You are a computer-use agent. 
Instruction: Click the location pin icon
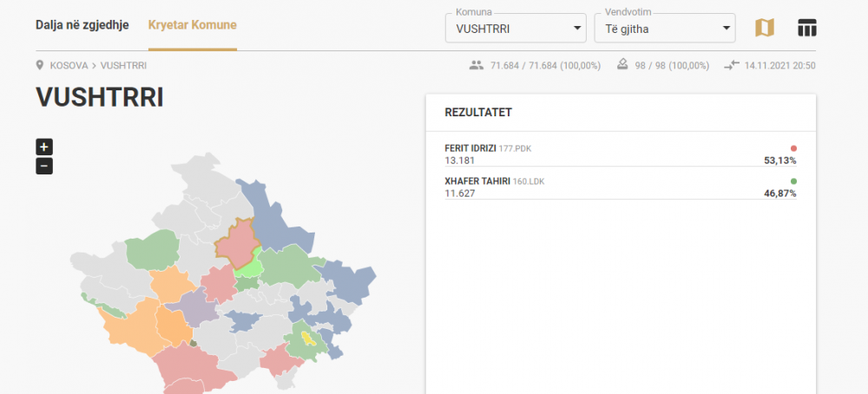40,65
